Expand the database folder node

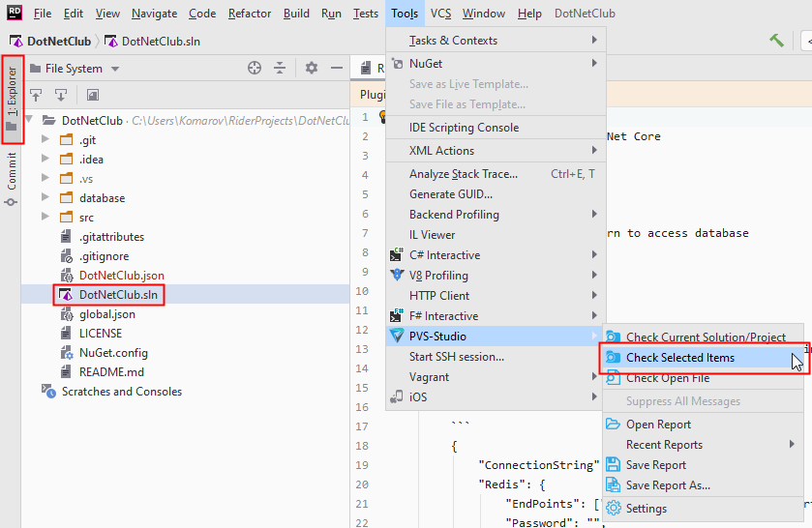45,198
